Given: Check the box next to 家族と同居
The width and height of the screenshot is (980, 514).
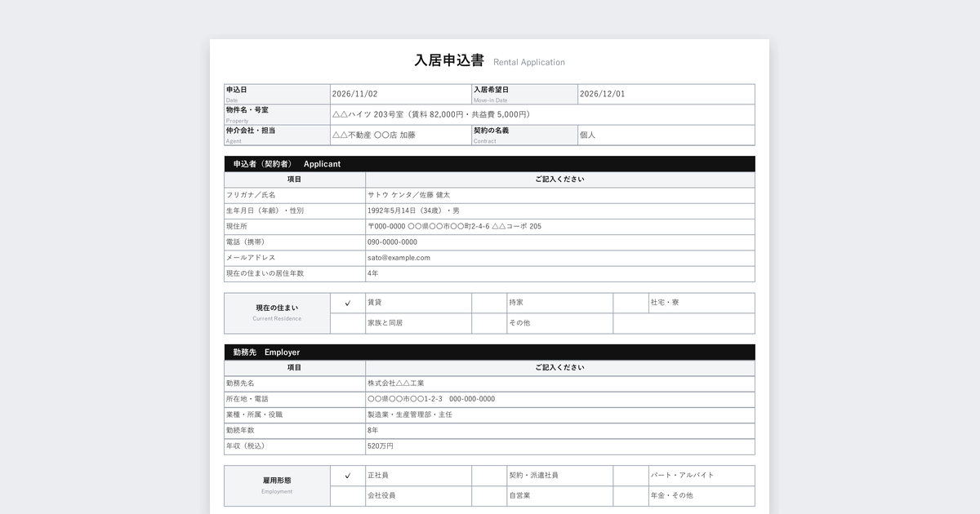Looking at the screenshot, I should coord(348,323).
